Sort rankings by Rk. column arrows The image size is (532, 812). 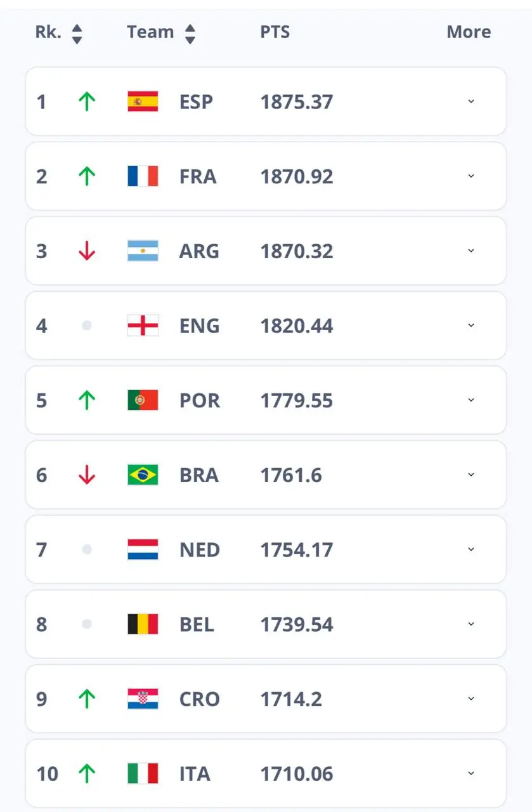coord(77,34)
